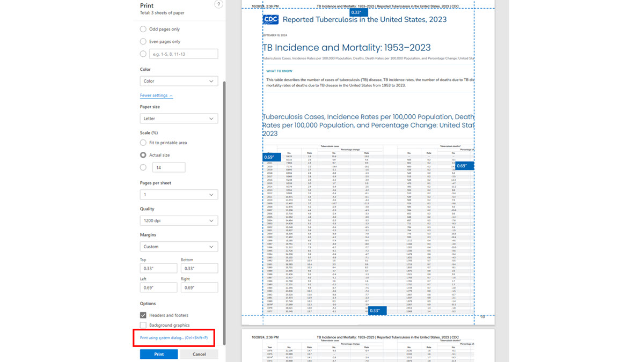Open the Color dropdown
Viewport: 644px width, 362px height.
pos(179,81)
